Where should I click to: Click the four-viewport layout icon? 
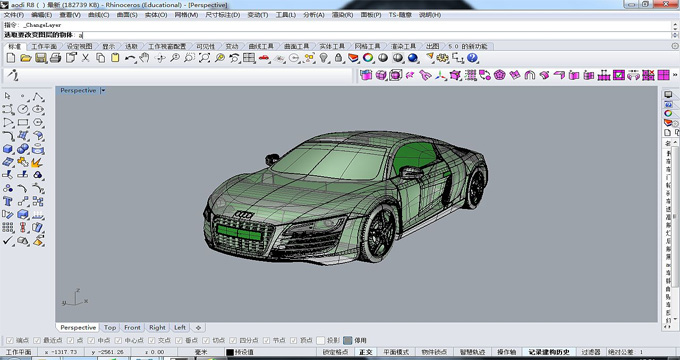pos(249,58)
